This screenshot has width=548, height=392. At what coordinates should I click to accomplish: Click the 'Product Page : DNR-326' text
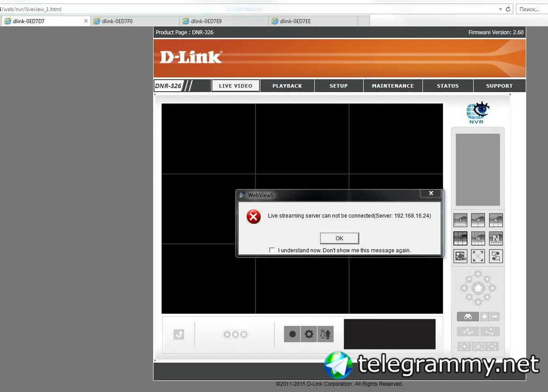(x=184, y=32)
